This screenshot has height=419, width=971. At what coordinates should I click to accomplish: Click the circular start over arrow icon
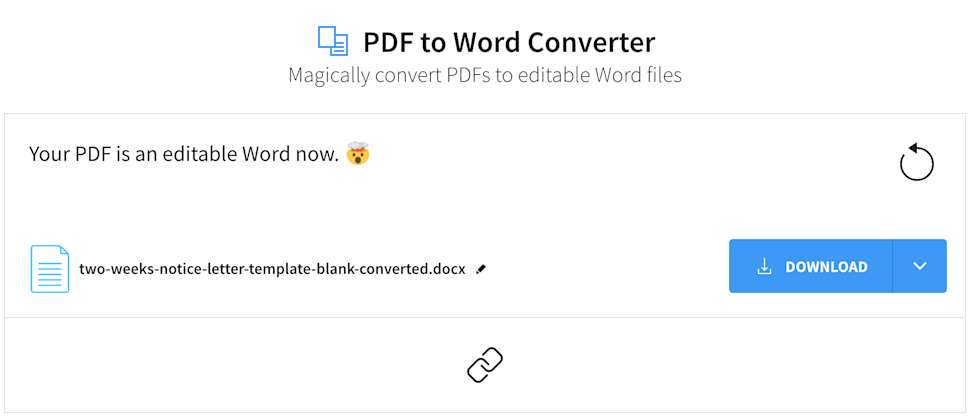pyautogui.click(x=917, y=162)
